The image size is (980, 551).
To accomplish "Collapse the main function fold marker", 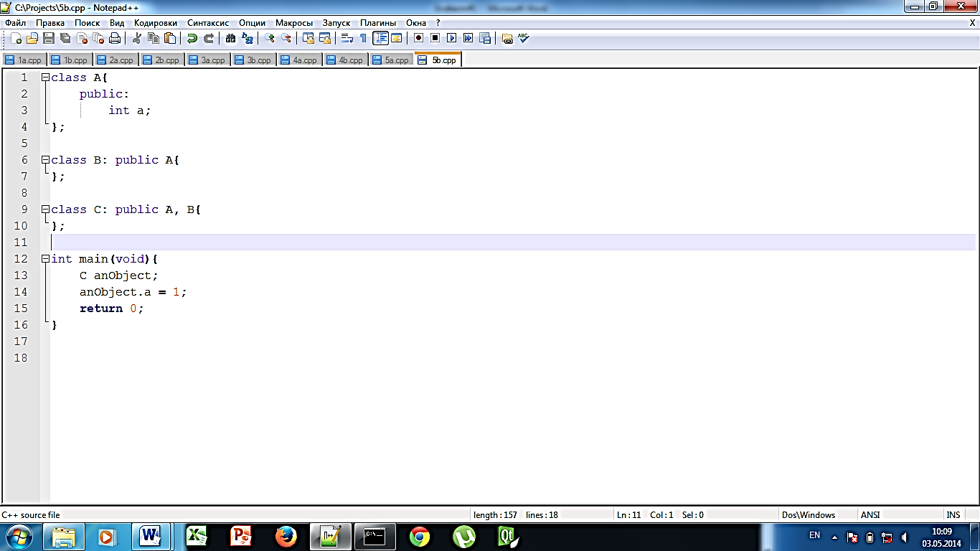I will 45,259.
